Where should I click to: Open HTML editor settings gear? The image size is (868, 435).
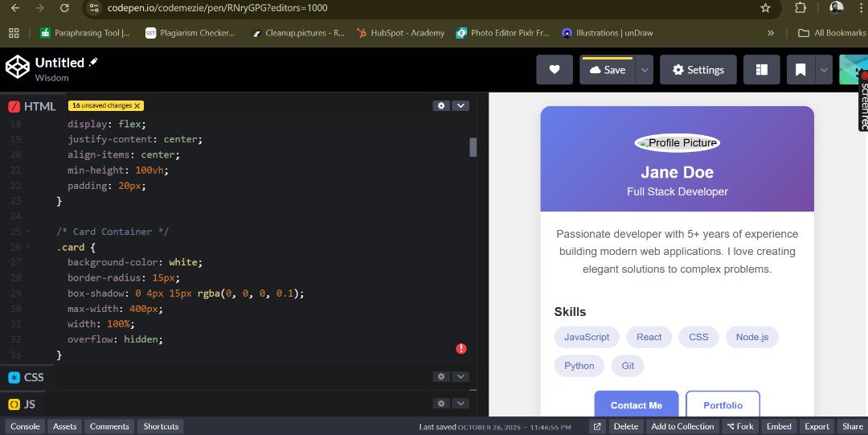[x=440, y=105]
